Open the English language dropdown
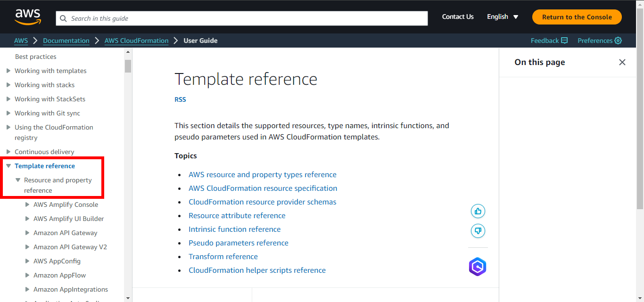Viewport: 644px width, 302px height. tap(503, 17)
